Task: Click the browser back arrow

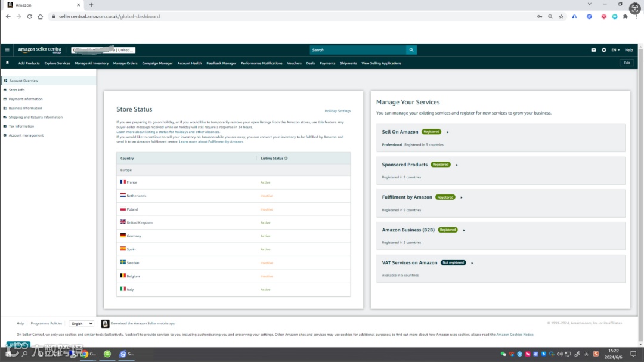Action: (8, 17)
